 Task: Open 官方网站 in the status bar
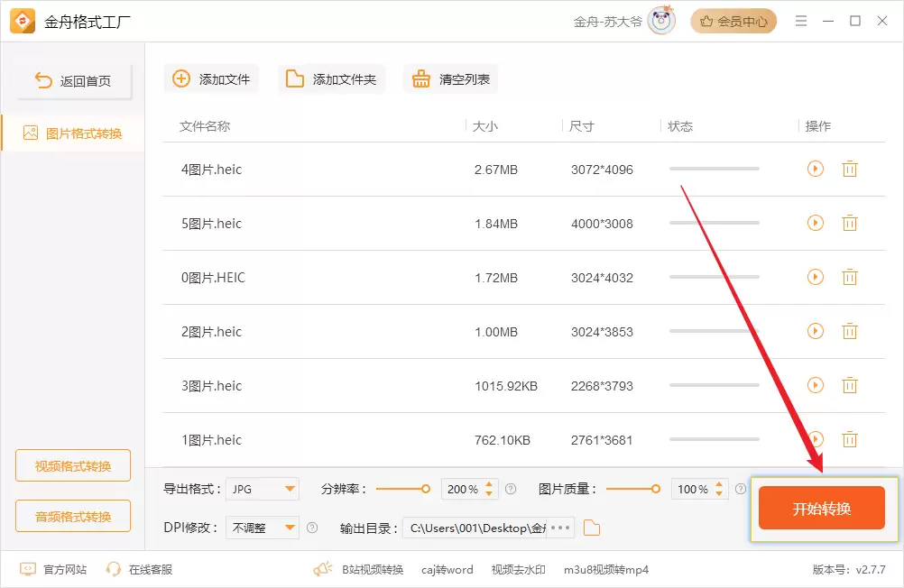pyautogui.click(x=53, y=570)
